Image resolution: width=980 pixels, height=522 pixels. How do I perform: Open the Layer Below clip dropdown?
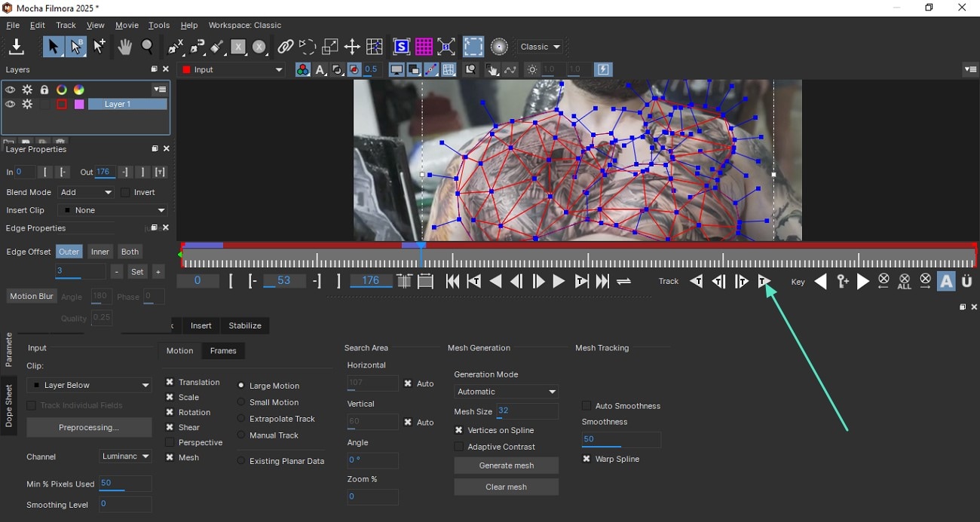click(89, 385)
